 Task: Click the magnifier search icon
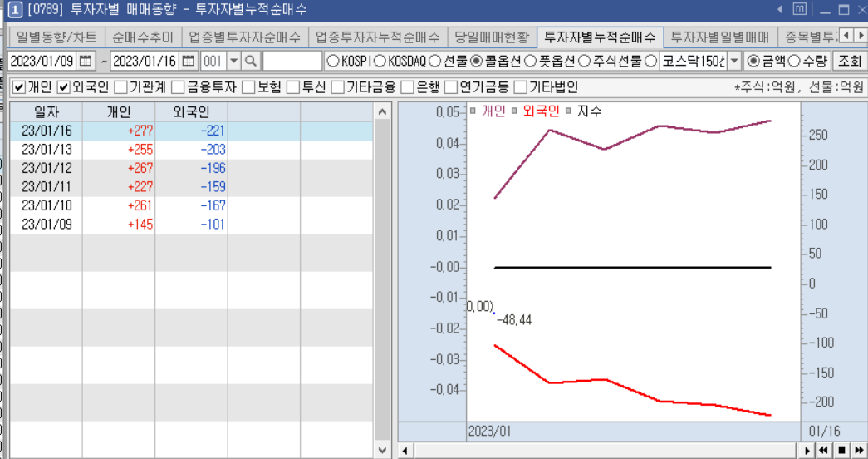[251, 61]
